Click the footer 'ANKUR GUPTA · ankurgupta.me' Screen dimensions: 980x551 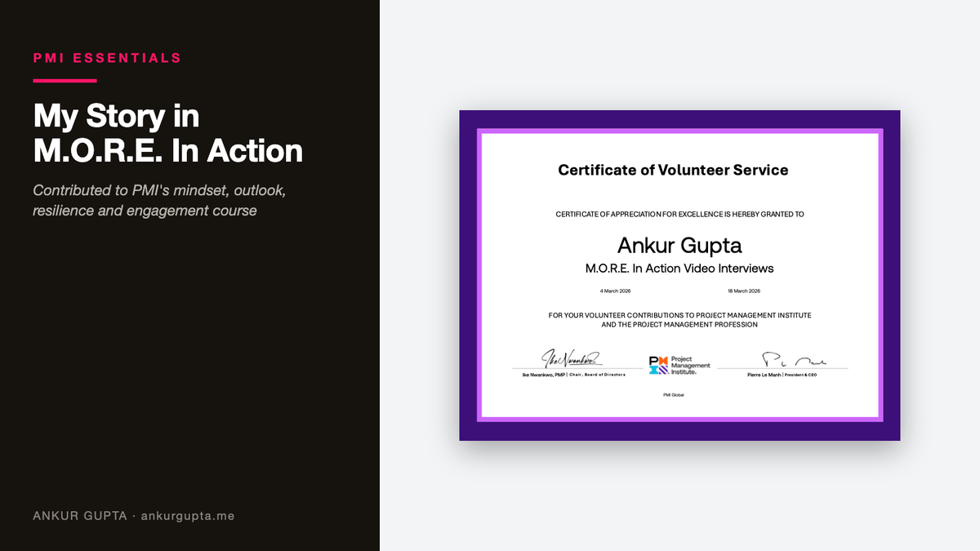[x=133, y=516]
